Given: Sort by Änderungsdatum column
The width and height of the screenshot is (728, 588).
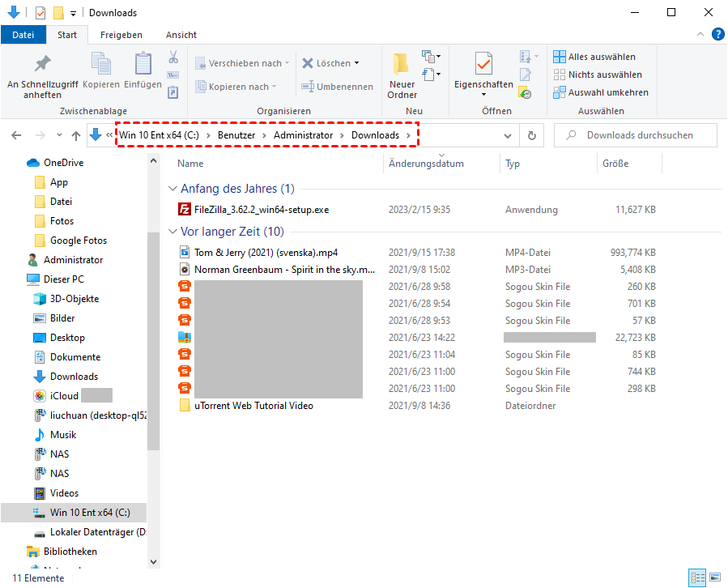Looking at the screenshot, I should (x=426, y=164).
